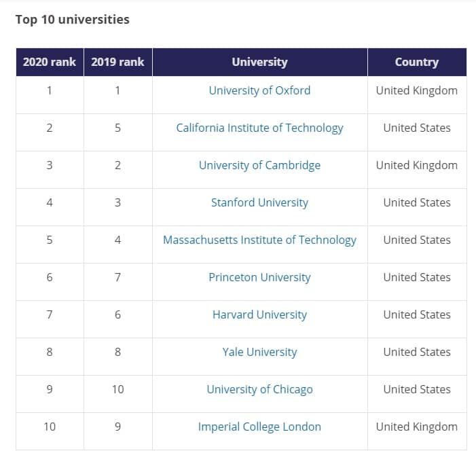Image resolution: width=476 pixels, height=468 pixels.
Task: Click the Top 10 universities heading
Action: 72,20
